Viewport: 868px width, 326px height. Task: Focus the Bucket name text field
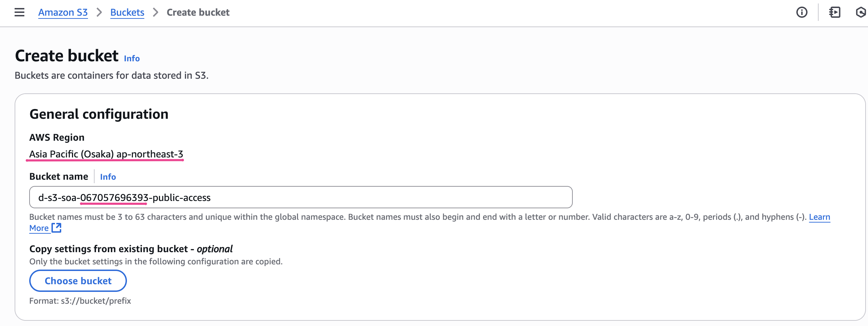coord(301,197)
